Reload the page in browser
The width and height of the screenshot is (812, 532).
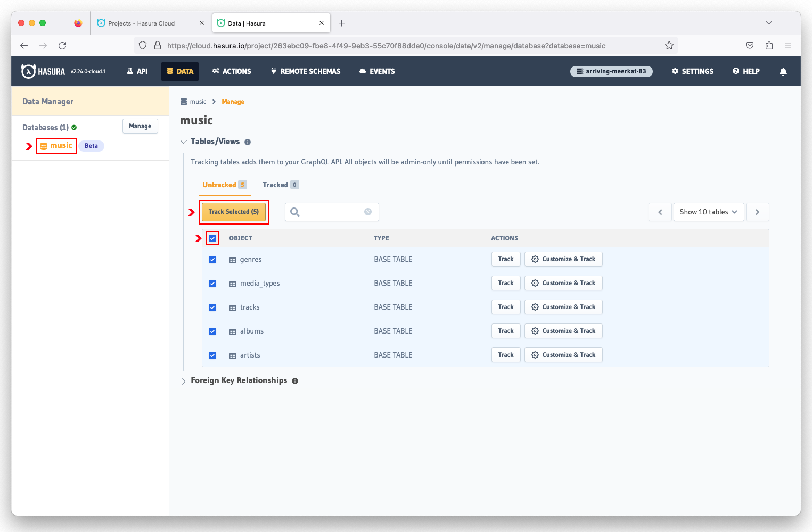click(x=62, y=46)
